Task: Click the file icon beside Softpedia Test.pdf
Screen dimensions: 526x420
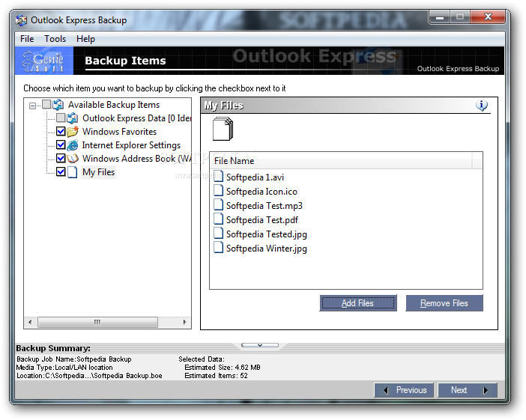Action: pos(218,219)
